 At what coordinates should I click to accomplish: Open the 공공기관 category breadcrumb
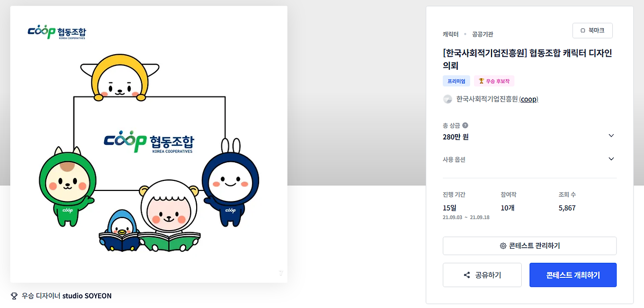point(482,34)
